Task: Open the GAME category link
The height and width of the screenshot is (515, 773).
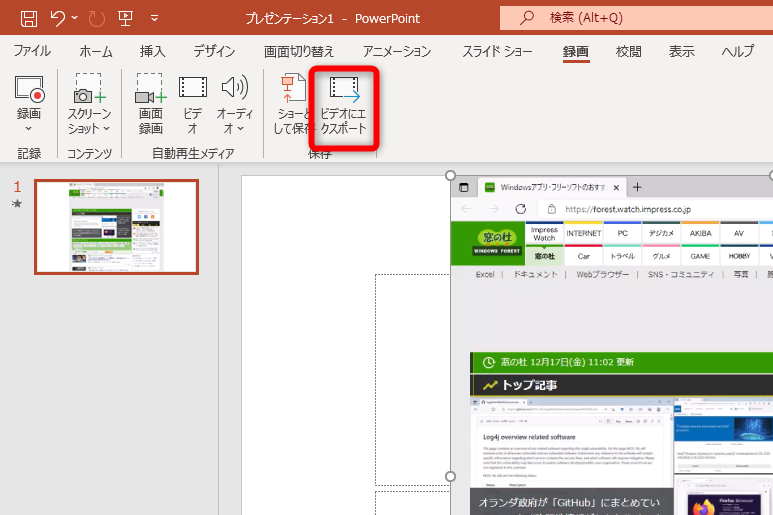Action: (701, 256)
